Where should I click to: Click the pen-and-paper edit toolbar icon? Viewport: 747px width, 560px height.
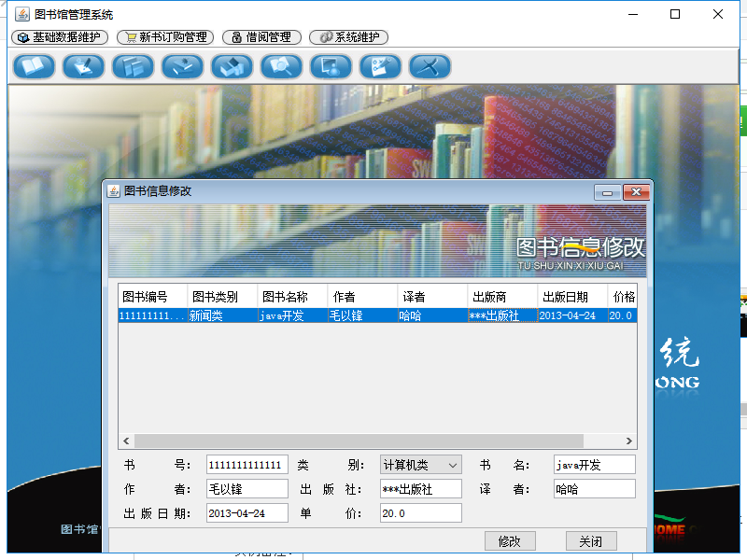pos(83,67)
